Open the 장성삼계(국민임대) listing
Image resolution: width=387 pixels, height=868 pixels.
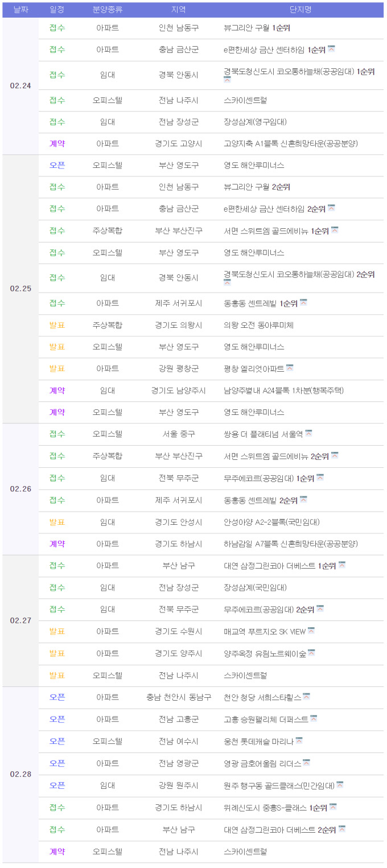click(x=256, y=587)
